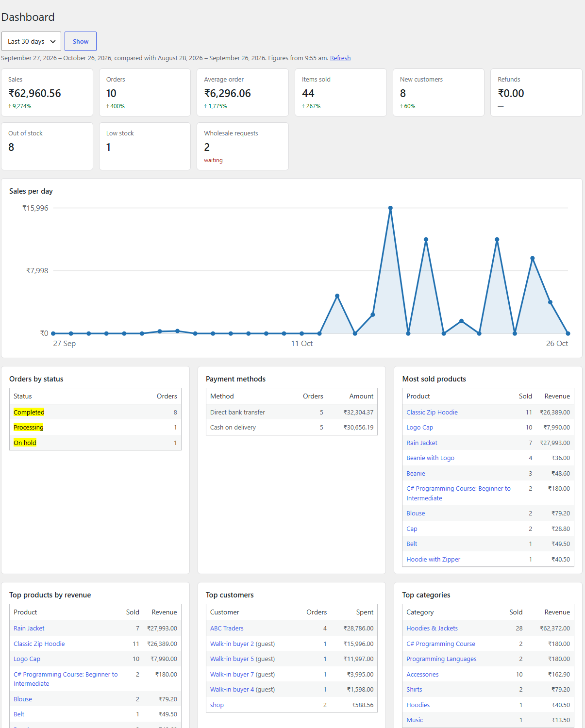
Task: Open the shop customer link
Action: click(x=217, y=705)
